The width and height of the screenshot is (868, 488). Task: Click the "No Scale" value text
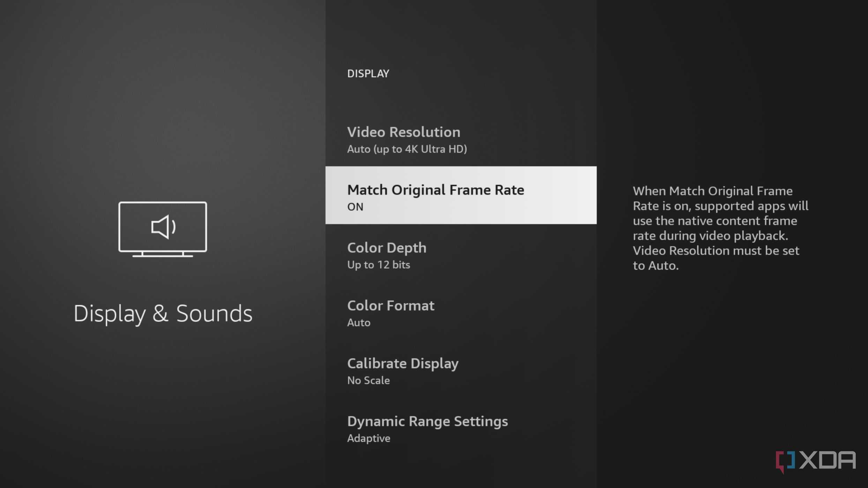(368, 380)
